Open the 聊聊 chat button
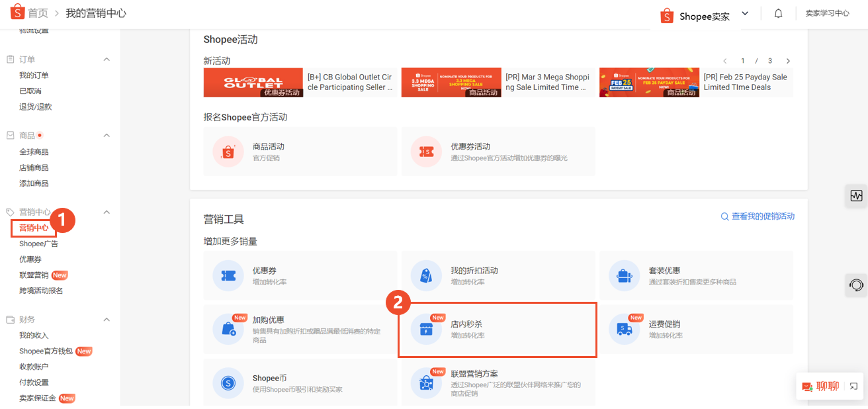868x409 pixels. pyautogui.click(x=820, y=386)
